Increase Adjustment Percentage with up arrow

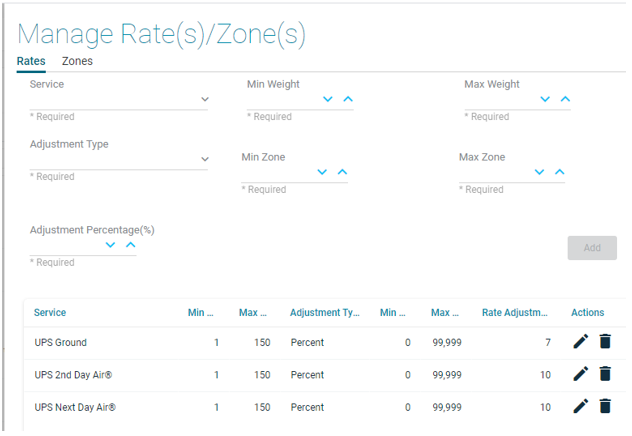coord(131,245)
